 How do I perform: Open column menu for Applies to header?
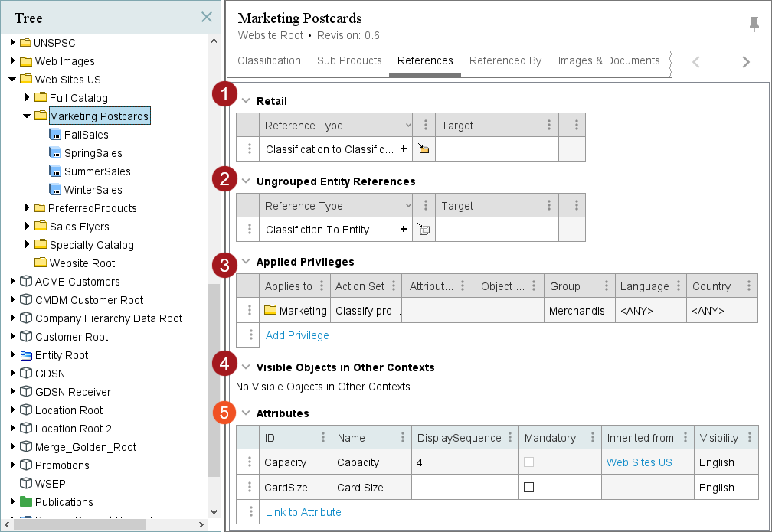(322, 286)
